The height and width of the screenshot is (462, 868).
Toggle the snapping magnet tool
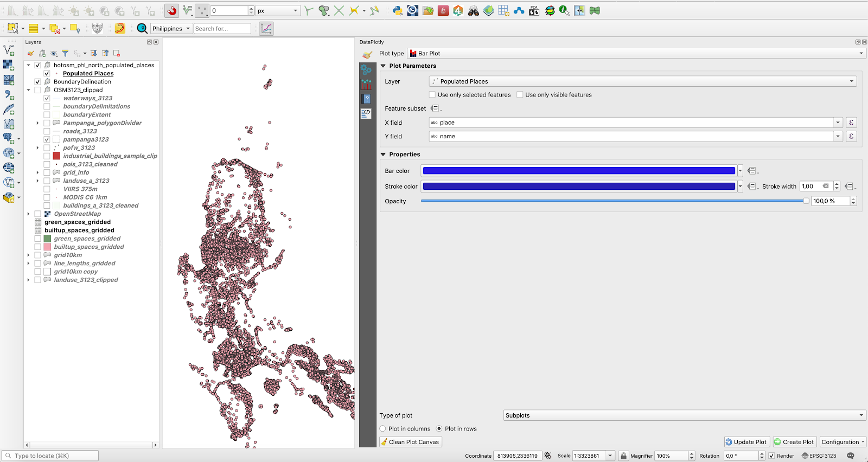coord(172,10)
